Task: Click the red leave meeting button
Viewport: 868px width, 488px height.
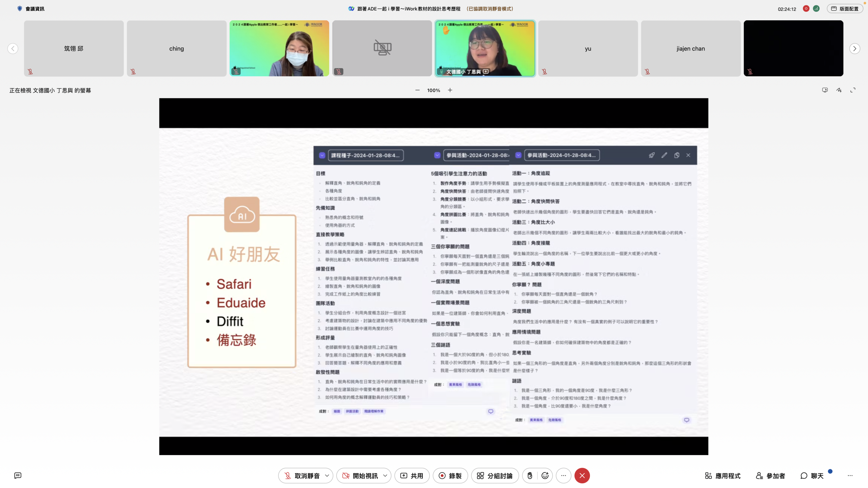Action: tap(582, 475)
